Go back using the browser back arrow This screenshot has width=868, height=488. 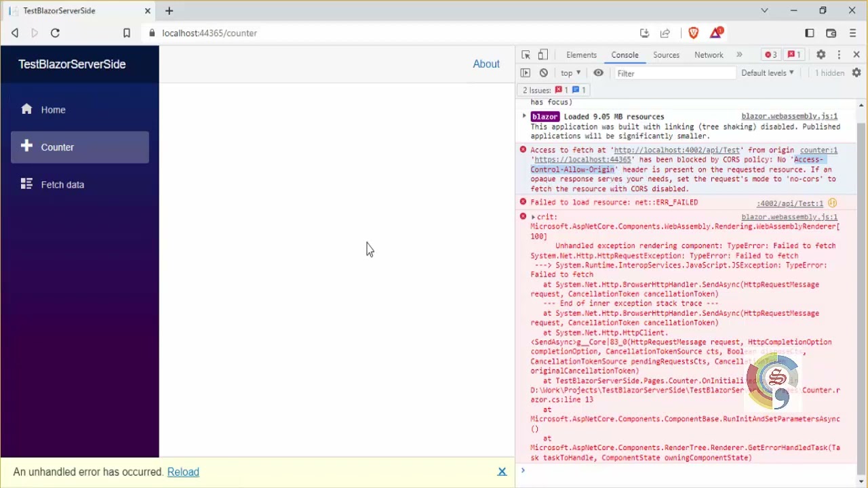click(x=14, y=33)
